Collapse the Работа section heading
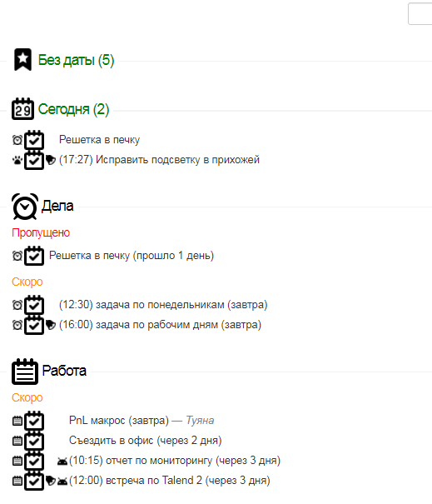The height and width of the screenshot is (504, 432). 64,371
